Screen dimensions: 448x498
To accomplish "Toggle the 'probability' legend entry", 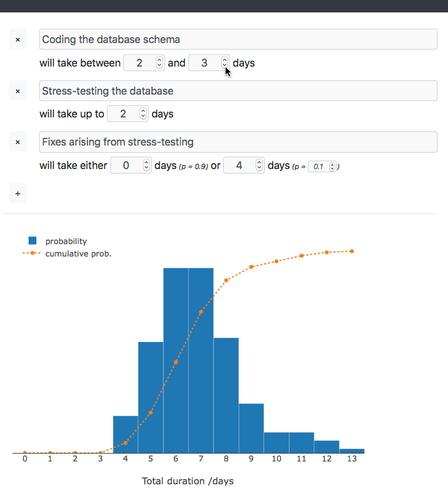I will [58, 241].
